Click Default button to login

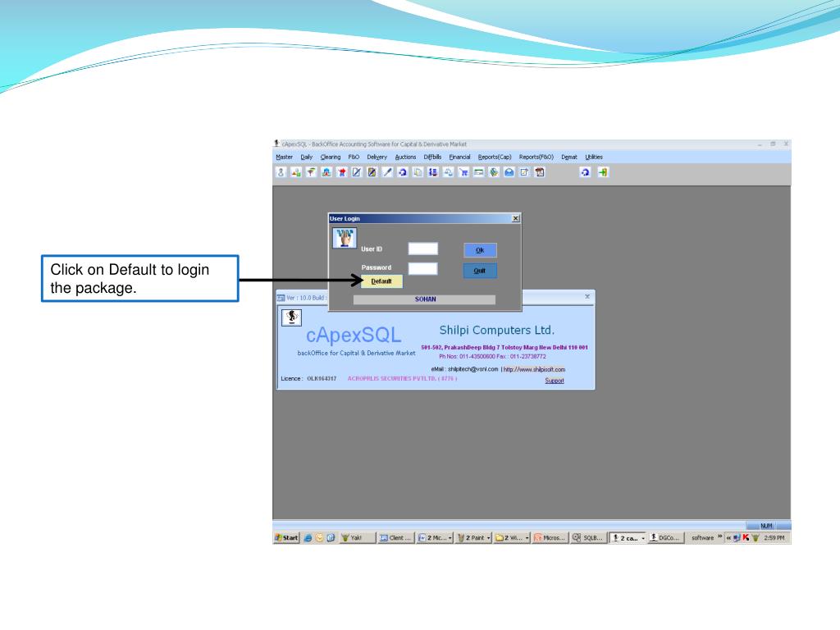click(x=381, y=281)
